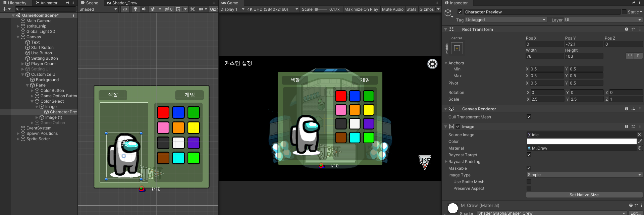The image size is (644, 215).
Task: Lock the Hierarchy panel
Action: pyautogui.click(x=67, y=3)
